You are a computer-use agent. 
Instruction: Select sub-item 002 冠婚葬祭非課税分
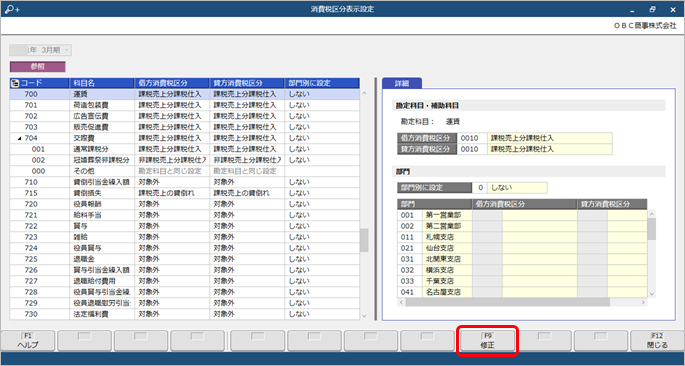(185, 160)
